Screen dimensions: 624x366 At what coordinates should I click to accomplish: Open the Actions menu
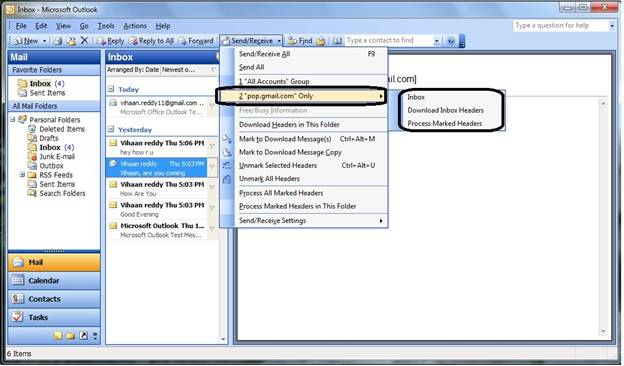pos(135,26)
